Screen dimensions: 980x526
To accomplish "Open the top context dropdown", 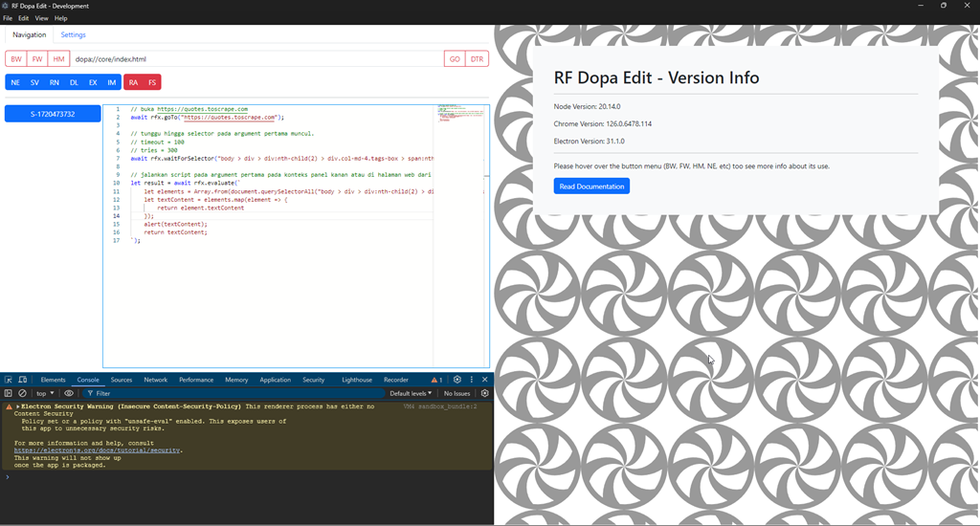I will (45, 394).
